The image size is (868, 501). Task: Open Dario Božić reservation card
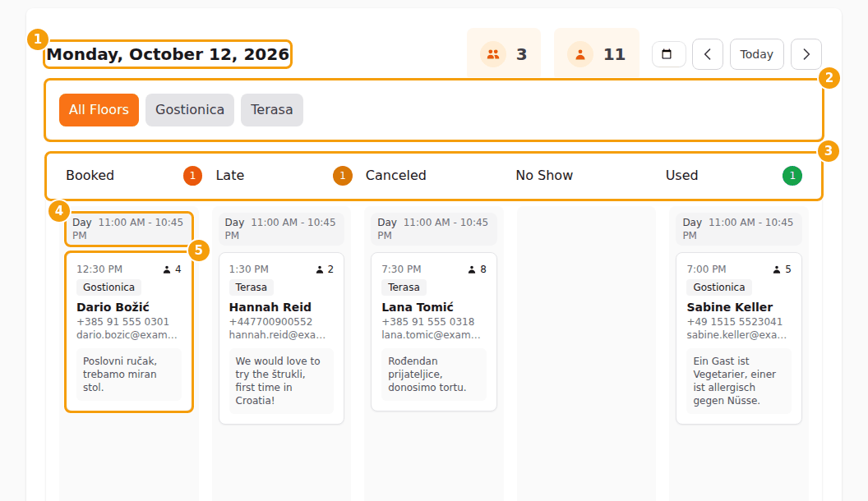point(129,332)
